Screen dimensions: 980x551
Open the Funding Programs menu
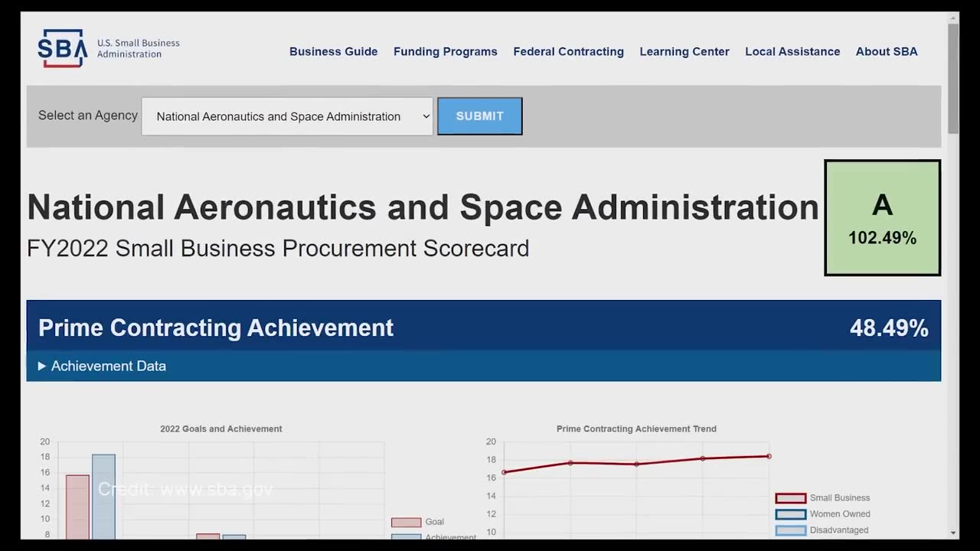[x=446, y=51]
